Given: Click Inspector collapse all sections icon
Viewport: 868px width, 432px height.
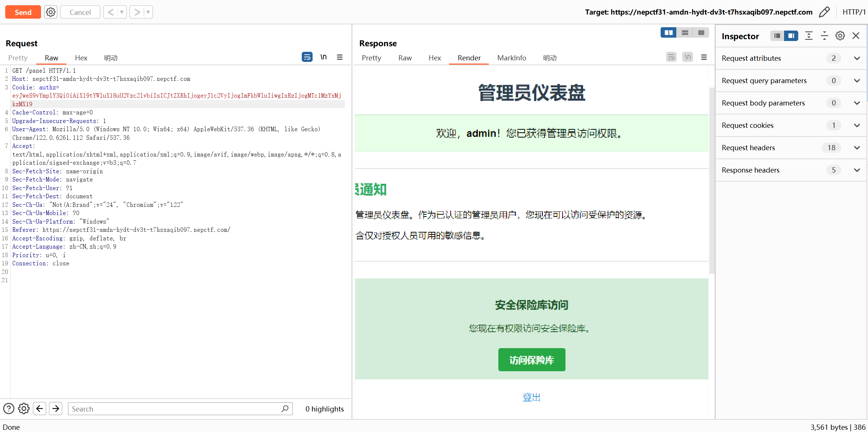Looking at the screenshot, I should pyautogui.click(x=824, y=36).
